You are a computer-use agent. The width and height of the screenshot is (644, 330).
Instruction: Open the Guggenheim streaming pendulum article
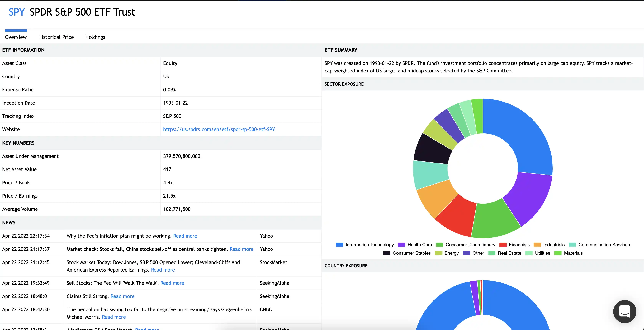tap(114, 317)
